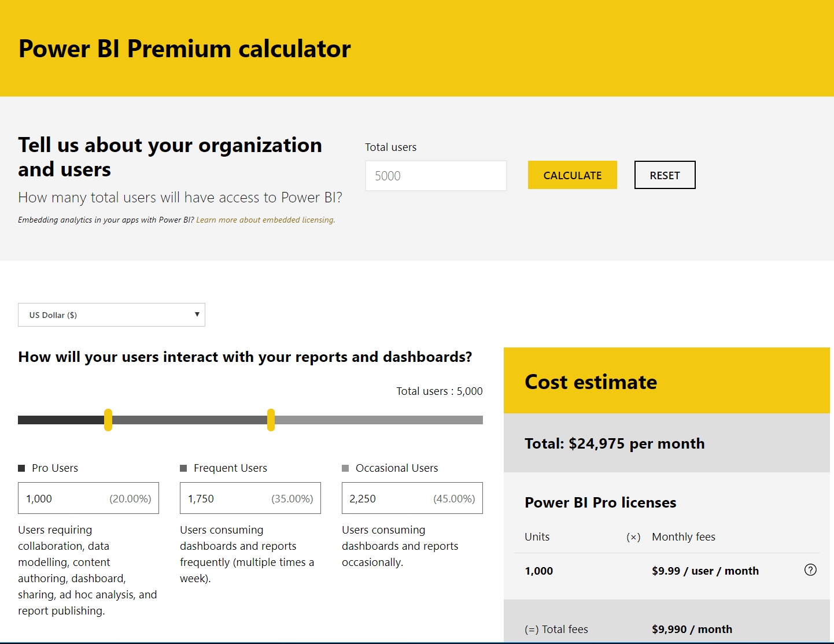Click the Total users : 5,000 label above slider
Viewport: 834px width, 644px height.
[x=440, y=391]
